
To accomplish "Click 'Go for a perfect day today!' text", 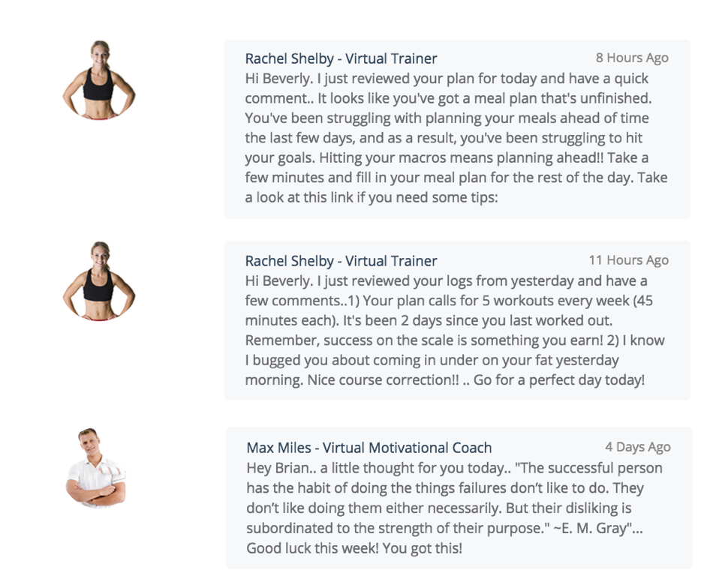I will pyautogui.click(x=559, y=379).
